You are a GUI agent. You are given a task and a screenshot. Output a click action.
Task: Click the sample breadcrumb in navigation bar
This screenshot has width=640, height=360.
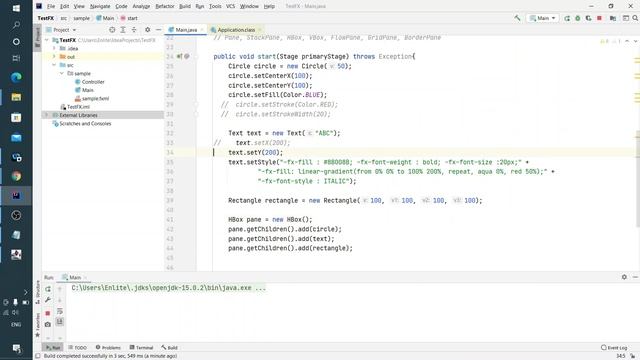81,18
